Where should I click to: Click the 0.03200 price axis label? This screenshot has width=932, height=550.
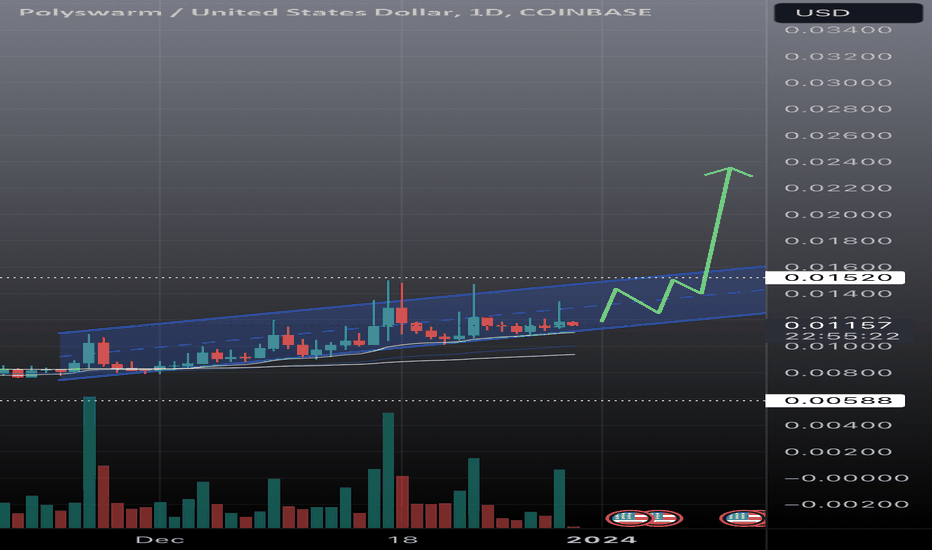point(838,56)
